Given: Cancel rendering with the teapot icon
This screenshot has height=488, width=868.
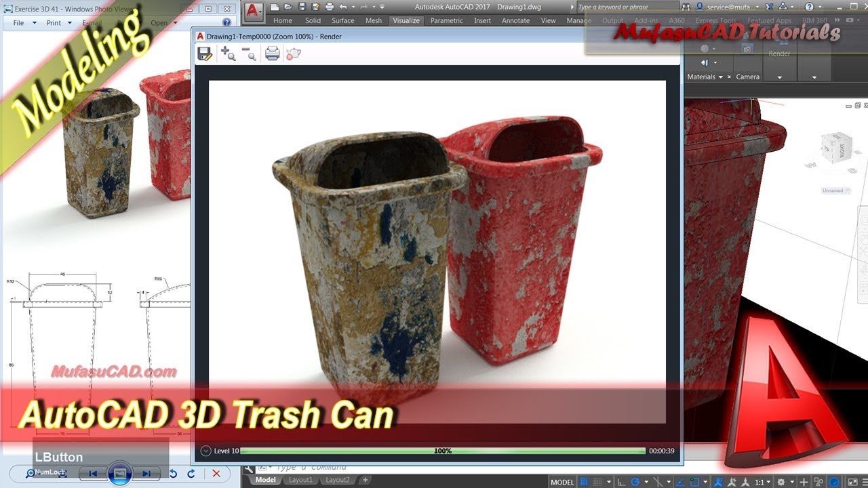Looking at the screenshot, I should pyautogui.click(x=293, y=54).
